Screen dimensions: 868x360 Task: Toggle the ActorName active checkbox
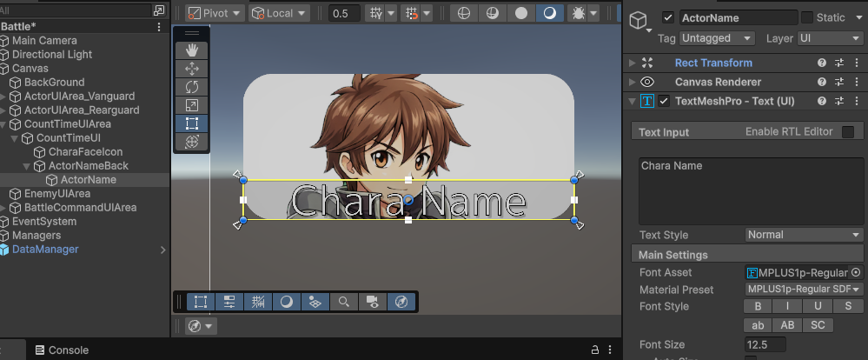pos(667,17)
